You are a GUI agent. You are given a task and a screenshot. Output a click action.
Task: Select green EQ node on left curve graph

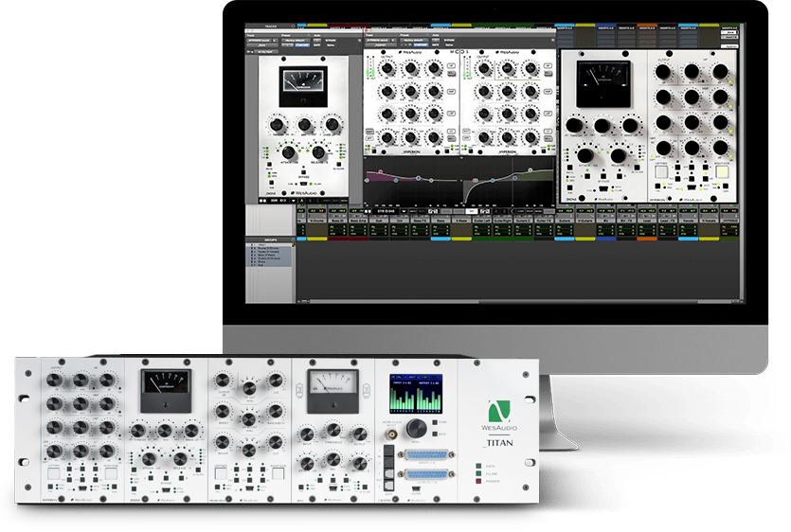click(x=431, y=180)
